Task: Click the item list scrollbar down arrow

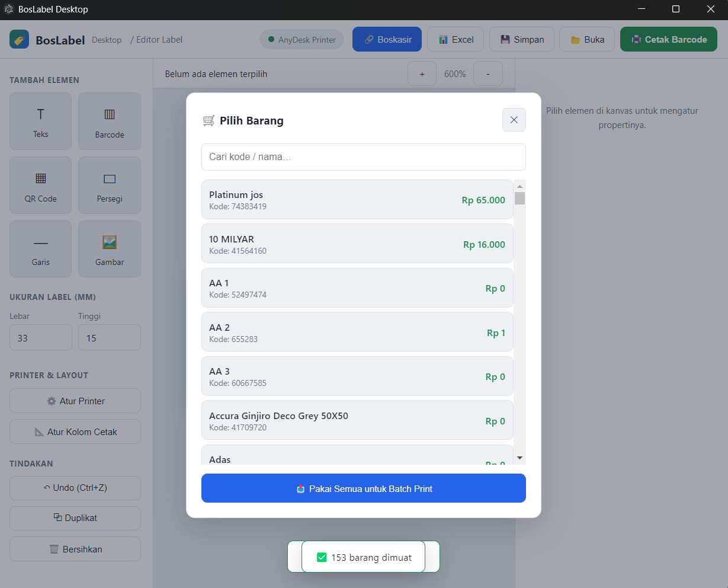Action: pos(519,458)
